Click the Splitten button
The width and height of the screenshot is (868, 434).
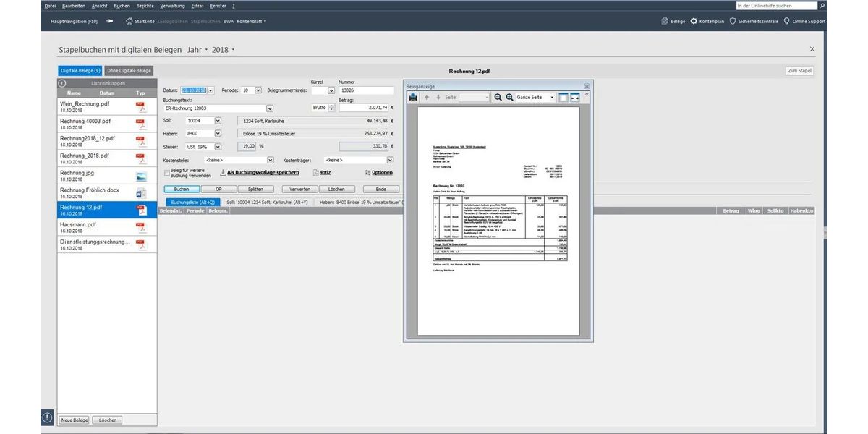point(255,189)
